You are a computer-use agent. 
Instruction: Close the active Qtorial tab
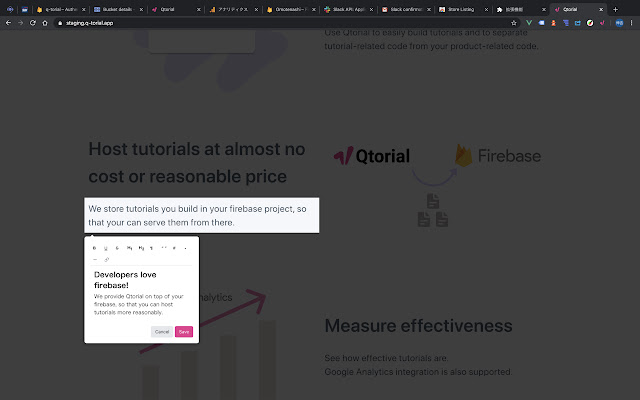click(601, 9)
